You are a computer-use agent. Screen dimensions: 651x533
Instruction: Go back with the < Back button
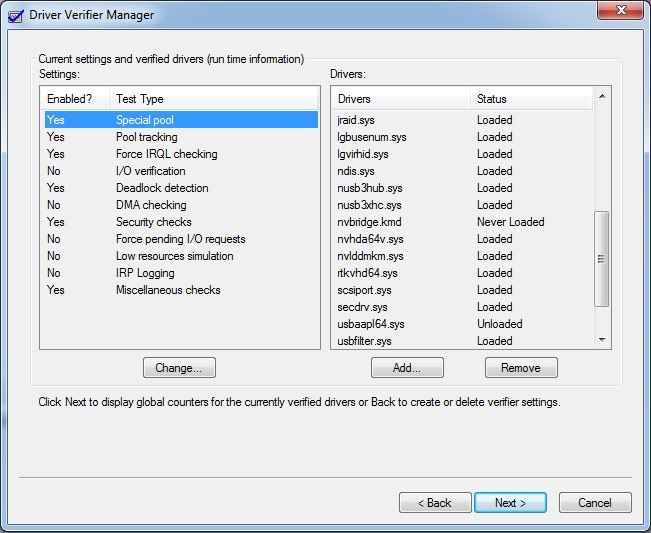[435, 503]
